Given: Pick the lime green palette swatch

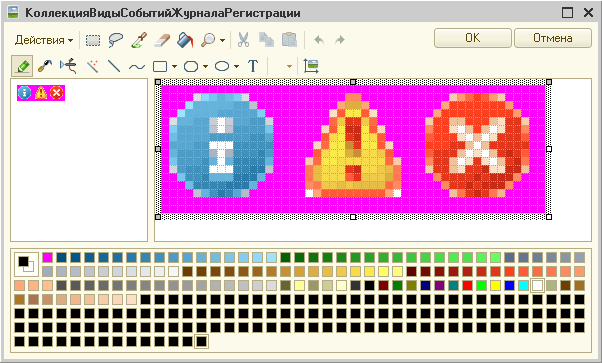Looking at the screenshot, I should pyautogui.click(x=481, y=285).
